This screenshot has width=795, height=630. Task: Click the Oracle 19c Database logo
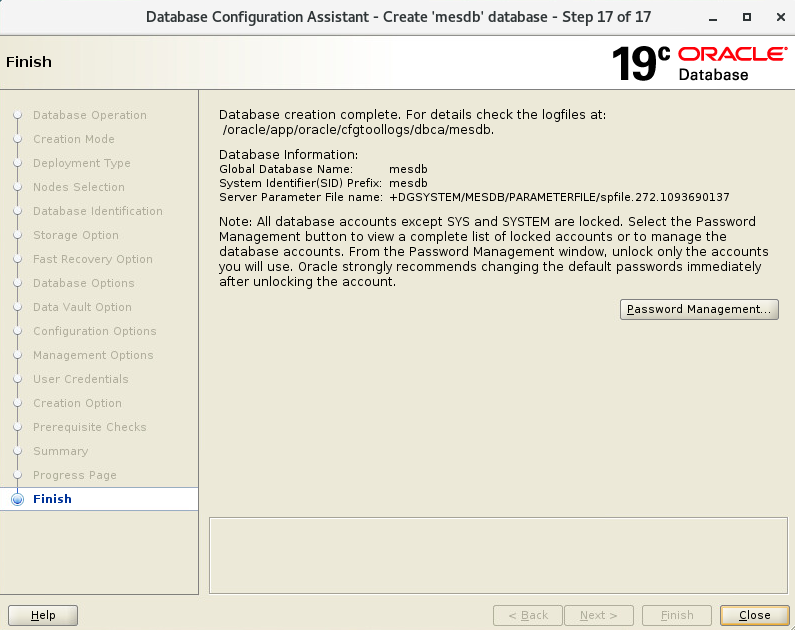tap(699, 62)
